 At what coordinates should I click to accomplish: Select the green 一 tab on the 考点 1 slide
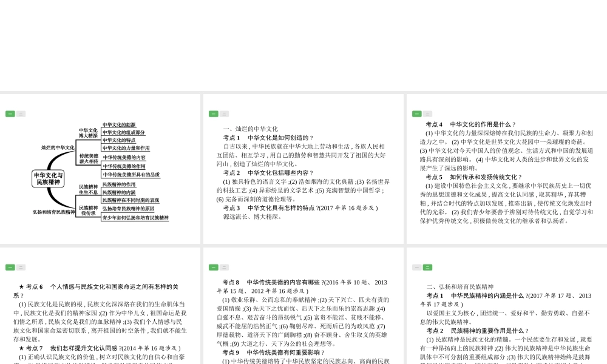213,113
